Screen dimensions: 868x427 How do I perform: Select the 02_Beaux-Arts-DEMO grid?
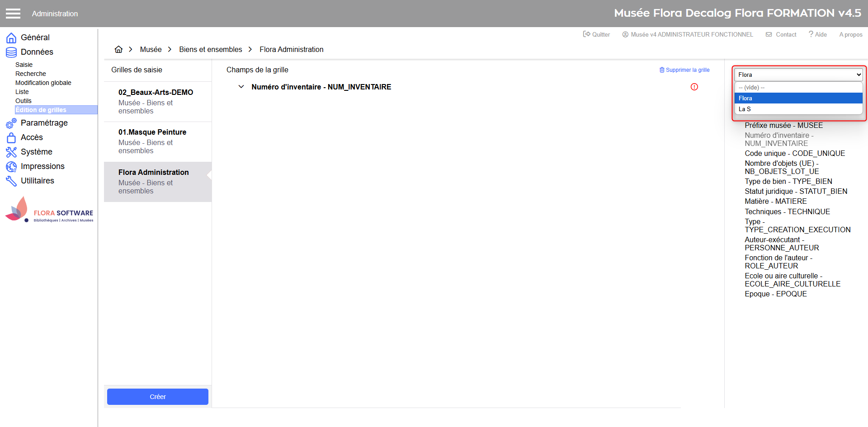158,102
